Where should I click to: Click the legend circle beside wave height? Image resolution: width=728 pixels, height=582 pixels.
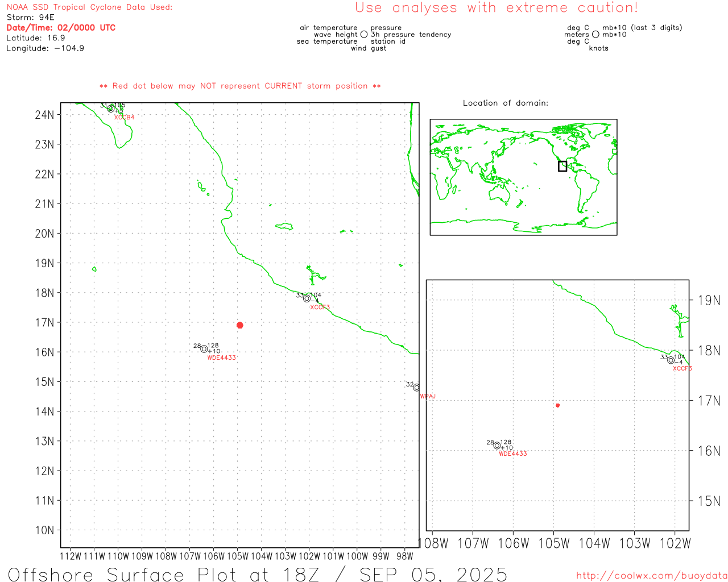click(x=364, y=34)
